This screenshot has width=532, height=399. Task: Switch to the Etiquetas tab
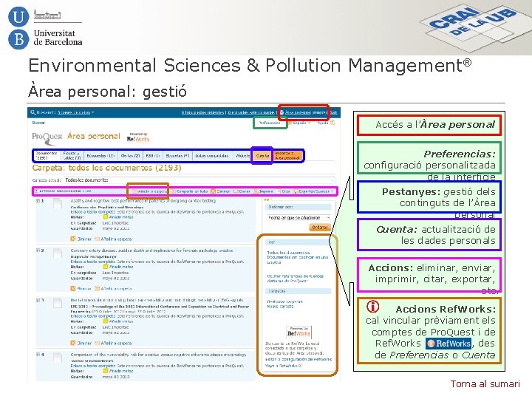[x=177, y=156]
